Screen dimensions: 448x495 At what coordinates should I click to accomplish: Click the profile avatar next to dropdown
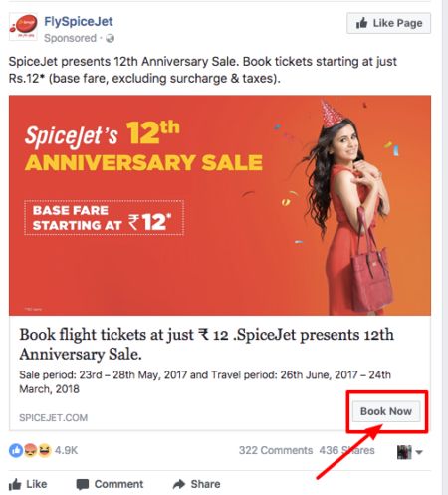[x=404, y=452]
